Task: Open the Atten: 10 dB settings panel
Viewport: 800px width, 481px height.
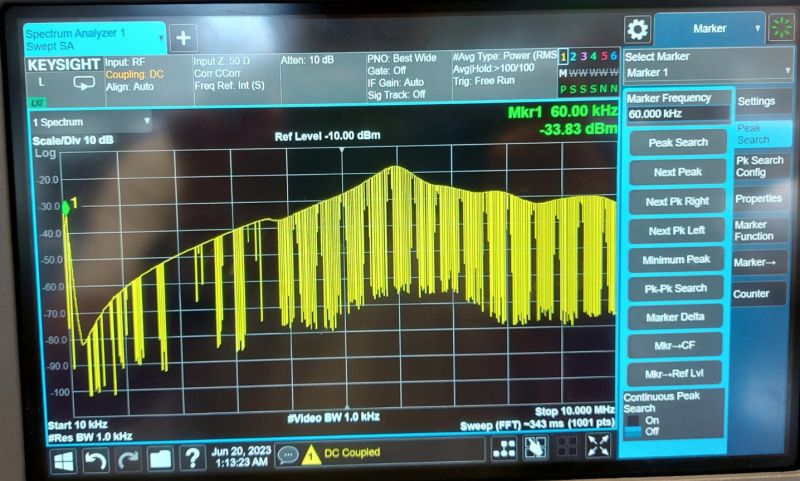Action: (323, 78)
